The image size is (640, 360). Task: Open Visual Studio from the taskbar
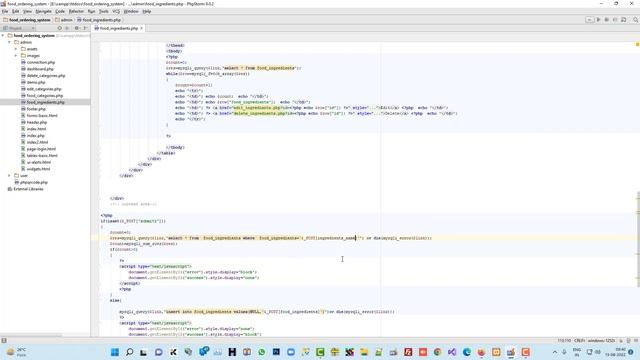[x=452, y=352]
